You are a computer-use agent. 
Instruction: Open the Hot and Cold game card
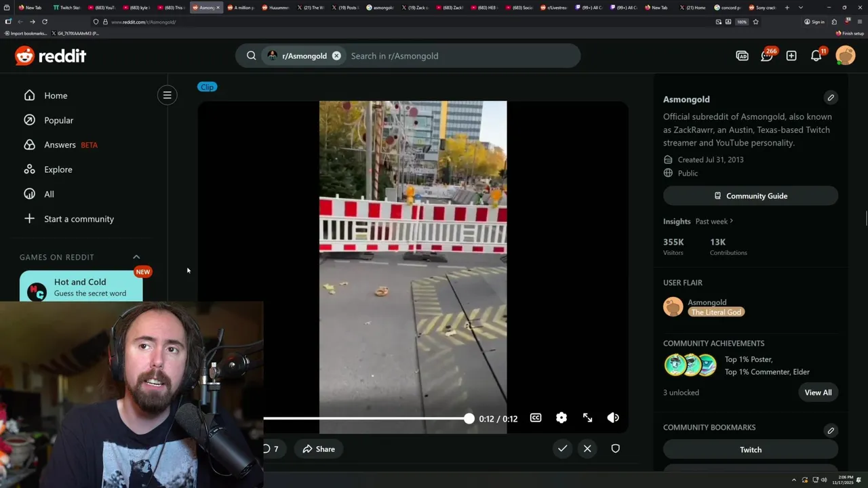pos(81,287)
